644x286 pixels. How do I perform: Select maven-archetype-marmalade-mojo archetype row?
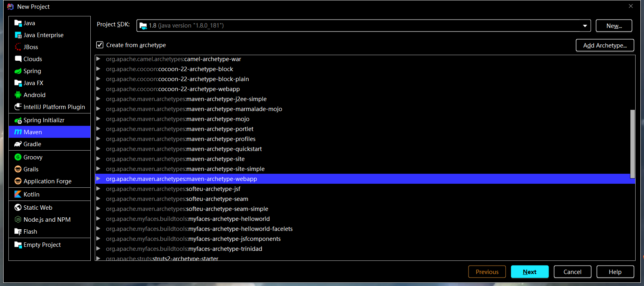365,109
